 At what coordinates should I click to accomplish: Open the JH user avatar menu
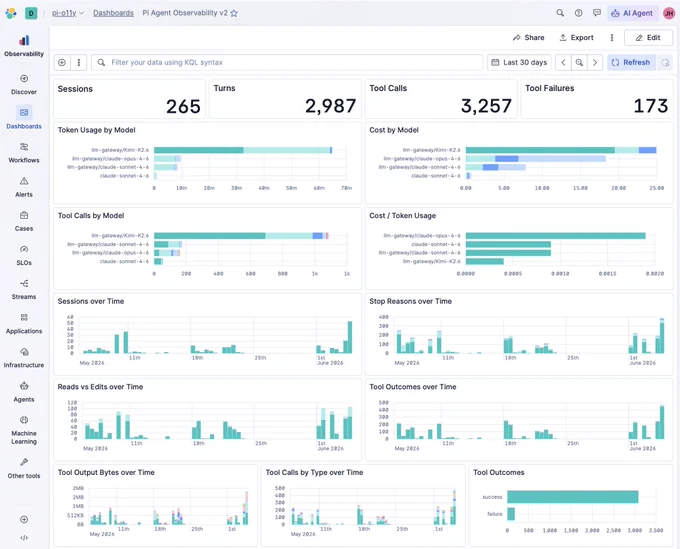pyautogui.click(x=669, y=13)
